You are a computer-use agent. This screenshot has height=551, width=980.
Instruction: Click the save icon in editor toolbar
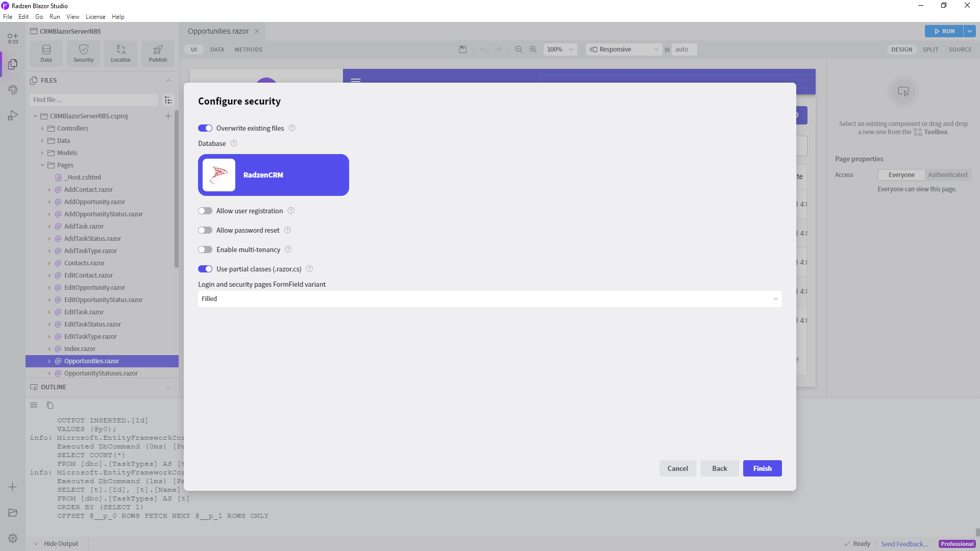(463, 49)
